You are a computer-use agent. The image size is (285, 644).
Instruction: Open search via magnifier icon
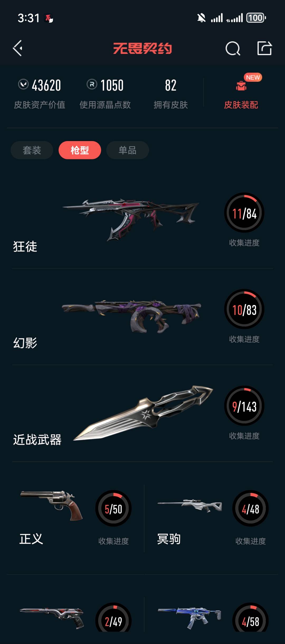(233, 48)
